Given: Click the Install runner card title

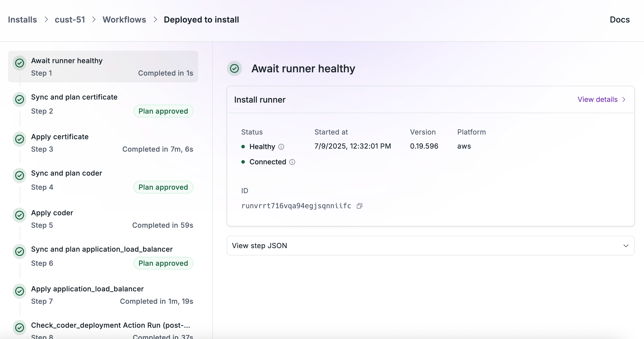Looking at the screenshot, I should (x=260, y=100).
